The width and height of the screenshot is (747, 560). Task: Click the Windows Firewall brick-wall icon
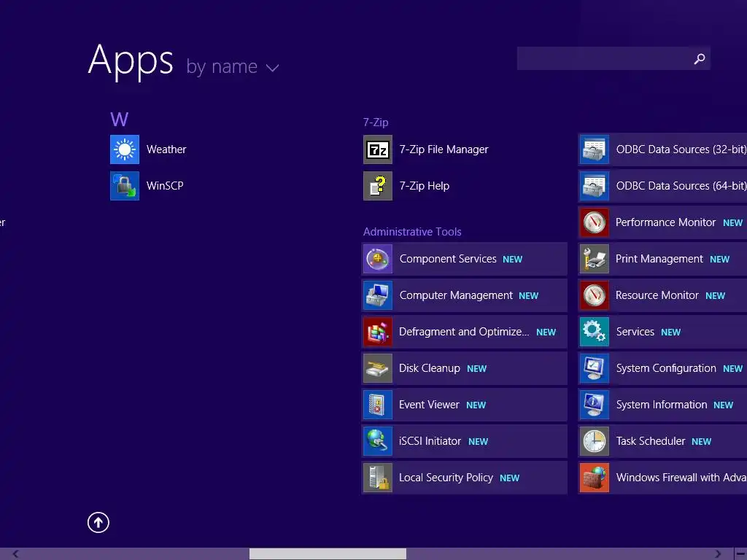595,478
